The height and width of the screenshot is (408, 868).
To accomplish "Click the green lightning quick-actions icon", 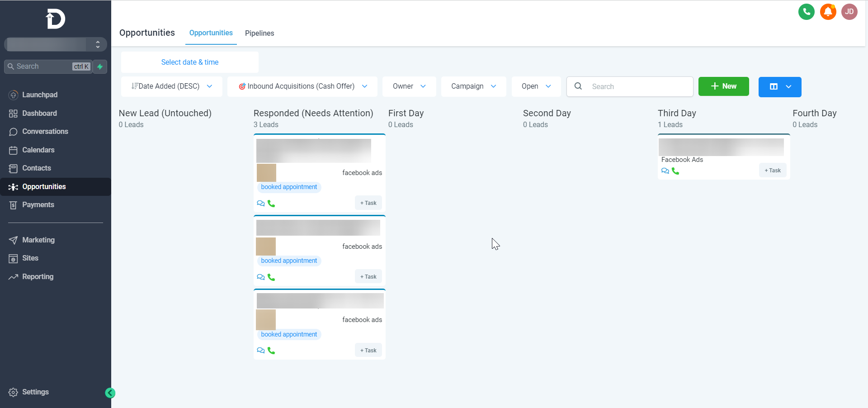I will [x=100, y=66].
